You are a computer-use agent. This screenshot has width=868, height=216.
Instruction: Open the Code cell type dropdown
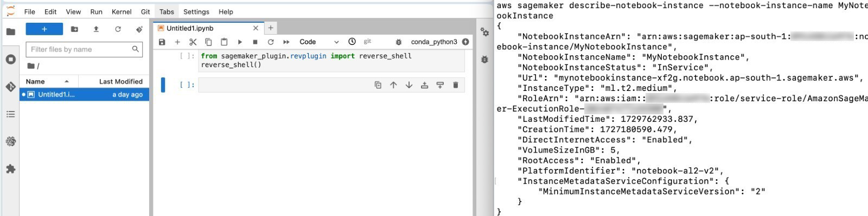319,42
